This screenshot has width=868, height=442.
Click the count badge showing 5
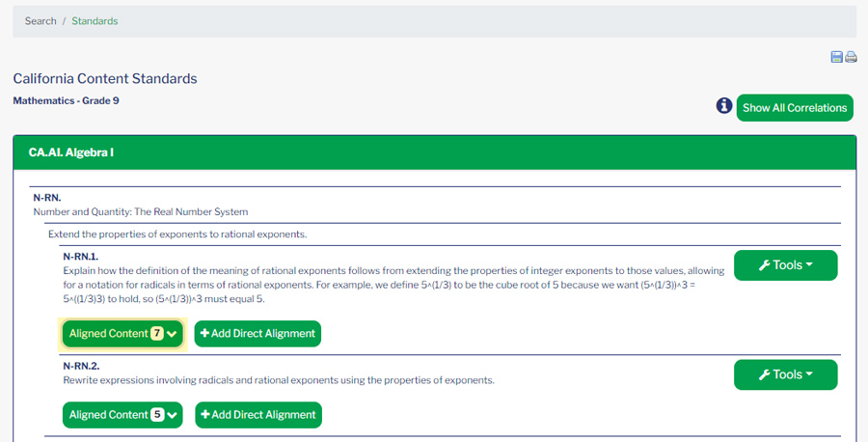[156, 415]
